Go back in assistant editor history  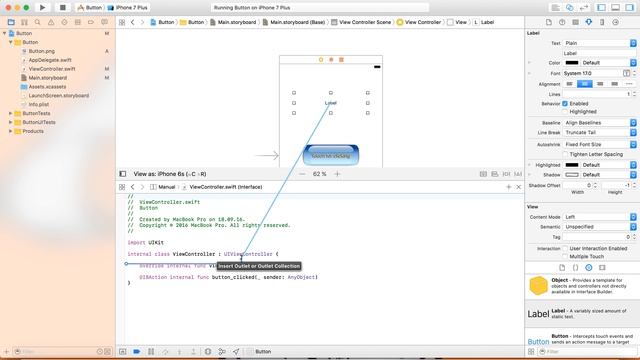pos(133,187)
